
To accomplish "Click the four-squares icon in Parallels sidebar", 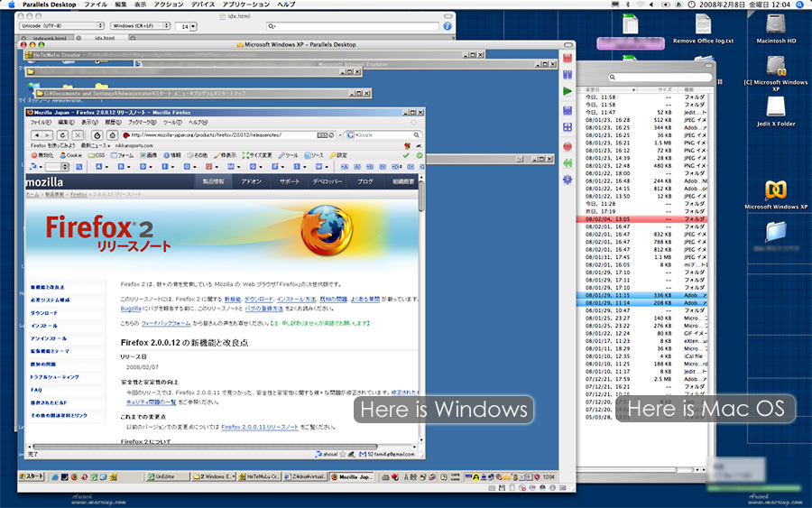I will click(567, 127).
